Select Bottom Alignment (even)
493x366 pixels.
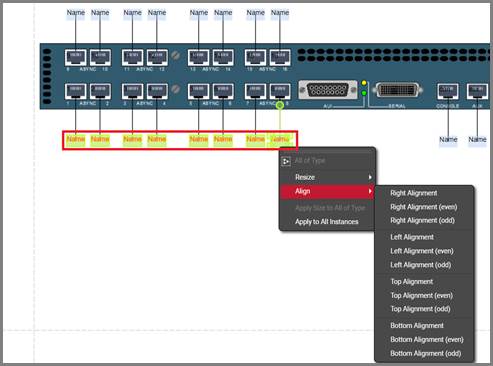coord(427,340)
